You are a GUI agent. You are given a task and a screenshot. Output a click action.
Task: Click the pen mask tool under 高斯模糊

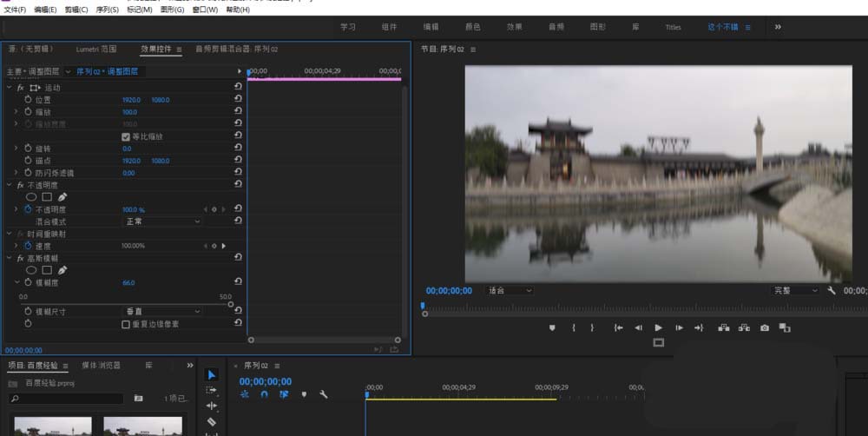[x=62, y=270]
